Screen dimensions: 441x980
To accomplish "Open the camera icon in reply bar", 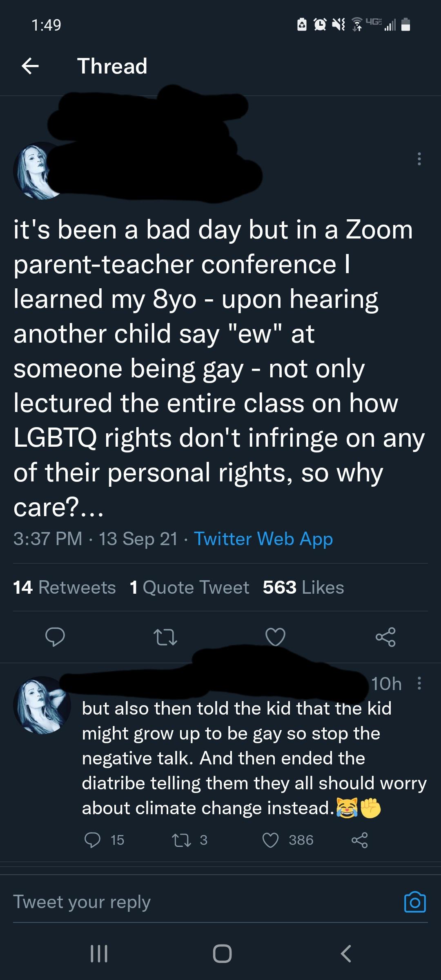I will 415,902.
